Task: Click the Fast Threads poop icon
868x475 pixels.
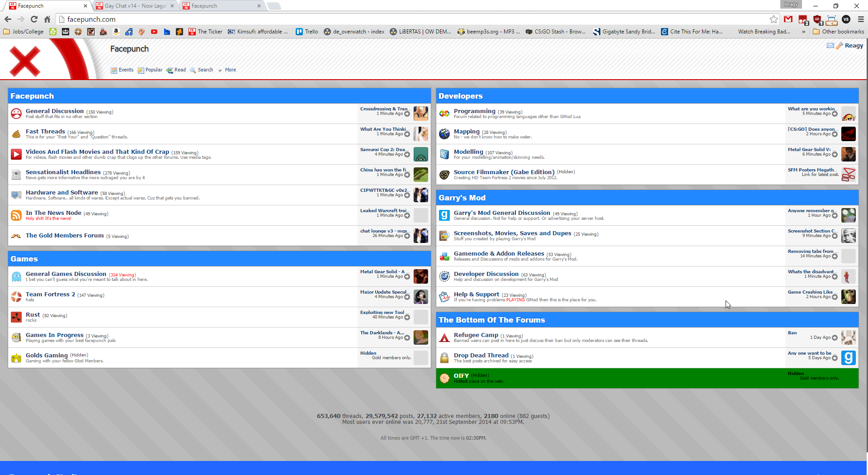Action: pyautogui.click(x=16, y=134)
